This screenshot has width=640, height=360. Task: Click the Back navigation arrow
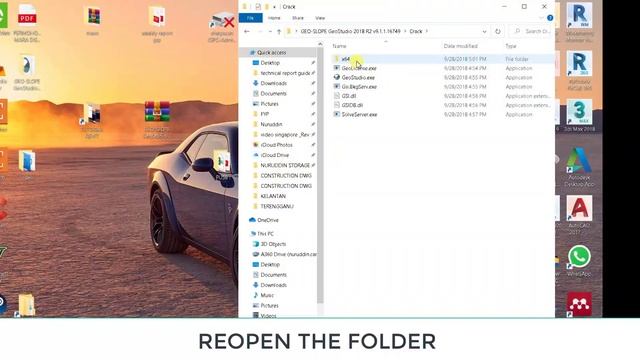pos(247,31)
